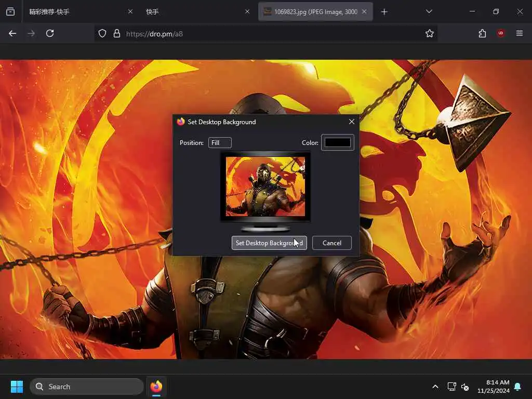Open Firefox from the taskbar
This screenshot has width=532, height=399.
coord(156,387)
